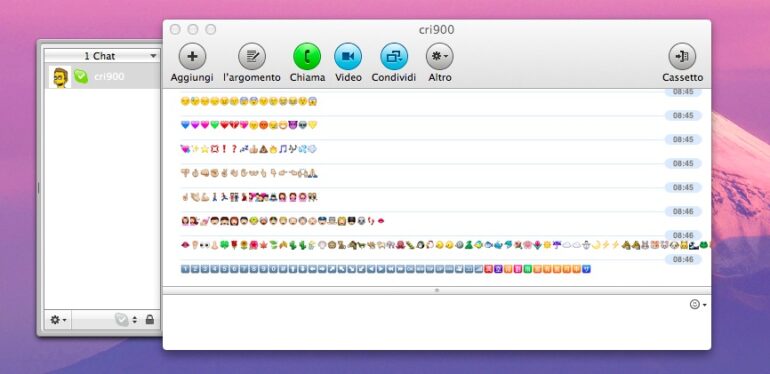Screen dimensions: 770x374
Task: Select the cri900 contact in the chat list
Action: pos(103,77)
